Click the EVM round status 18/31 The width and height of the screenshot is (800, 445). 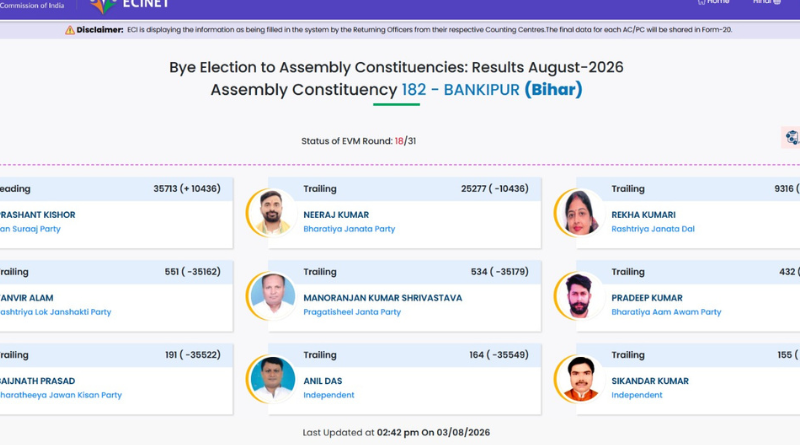coord(405,141)
